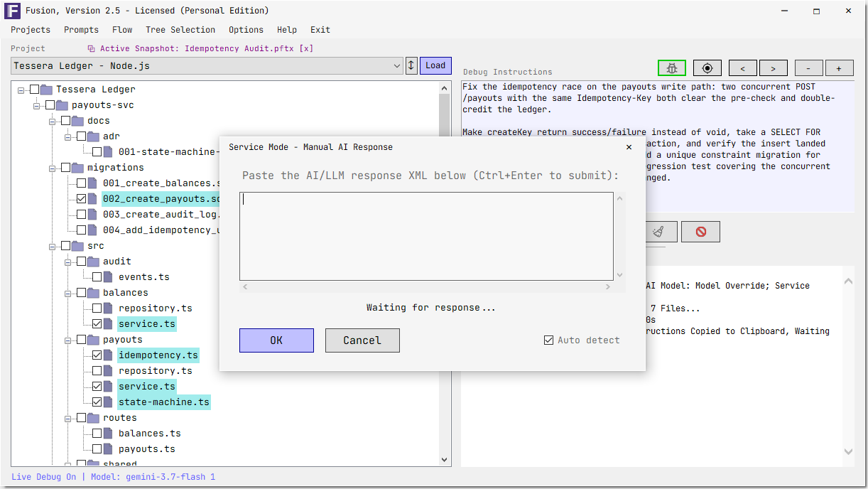Open the Projects menu
This screenshot has width=868, height=489.
point(31,30)
